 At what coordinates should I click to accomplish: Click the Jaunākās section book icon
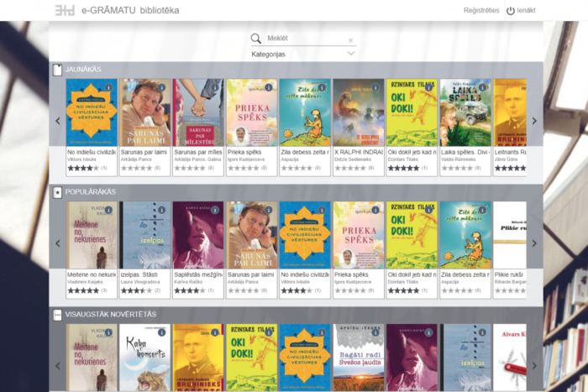(x=57, y=70)
